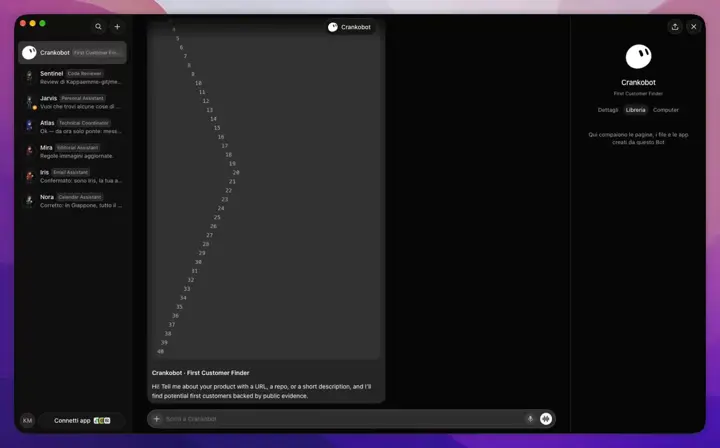Close the Crankobot details panel
The height and width of the screenshot is (448, 720).
[x=693, y=27]
